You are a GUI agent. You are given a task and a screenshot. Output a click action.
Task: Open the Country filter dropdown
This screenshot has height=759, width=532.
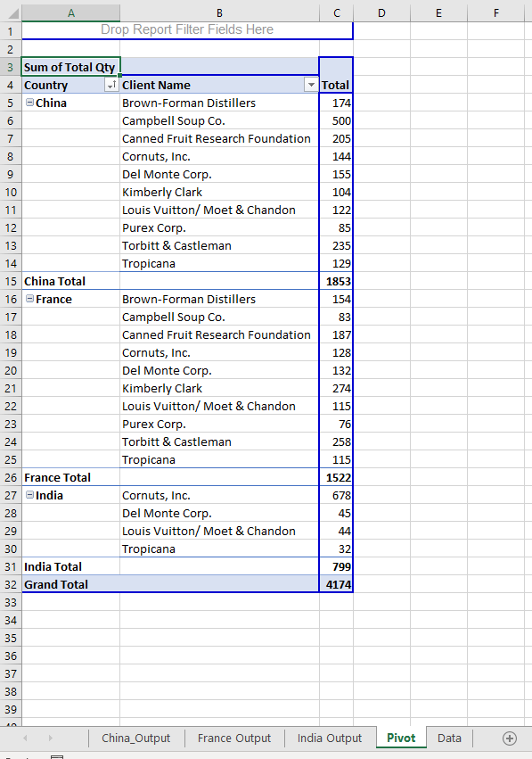click(111, 86)
